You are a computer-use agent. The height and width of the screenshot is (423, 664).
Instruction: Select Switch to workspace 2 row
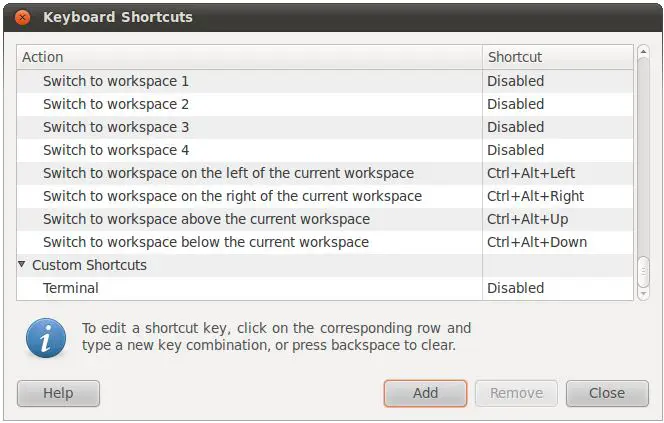pos(115,104)
